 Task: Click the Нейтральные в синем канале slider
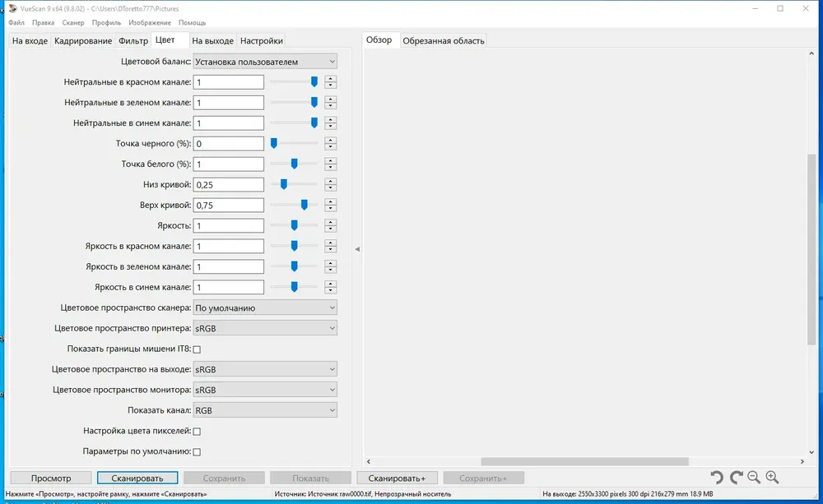click(294, 123)
